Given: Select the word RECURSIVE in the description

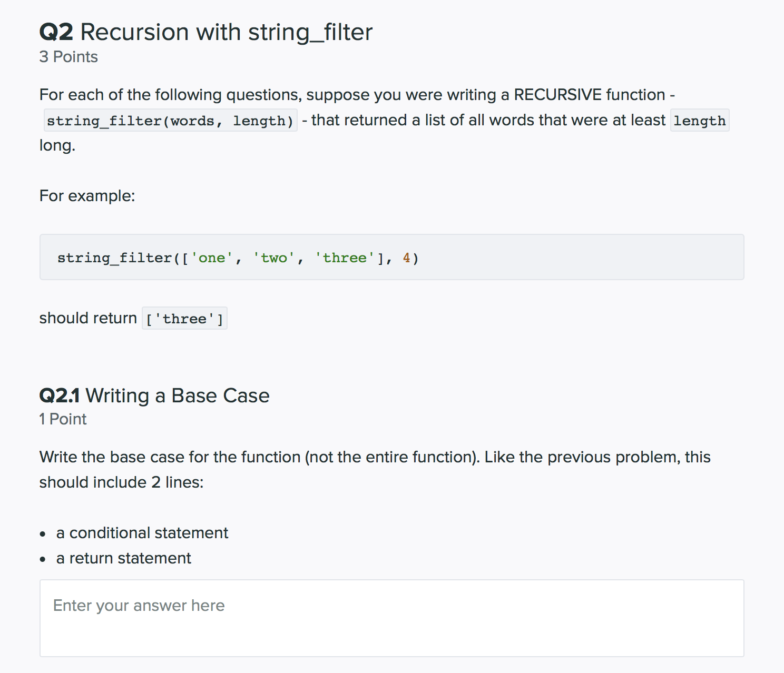Looking at the screenshot, I should point(557,94).
